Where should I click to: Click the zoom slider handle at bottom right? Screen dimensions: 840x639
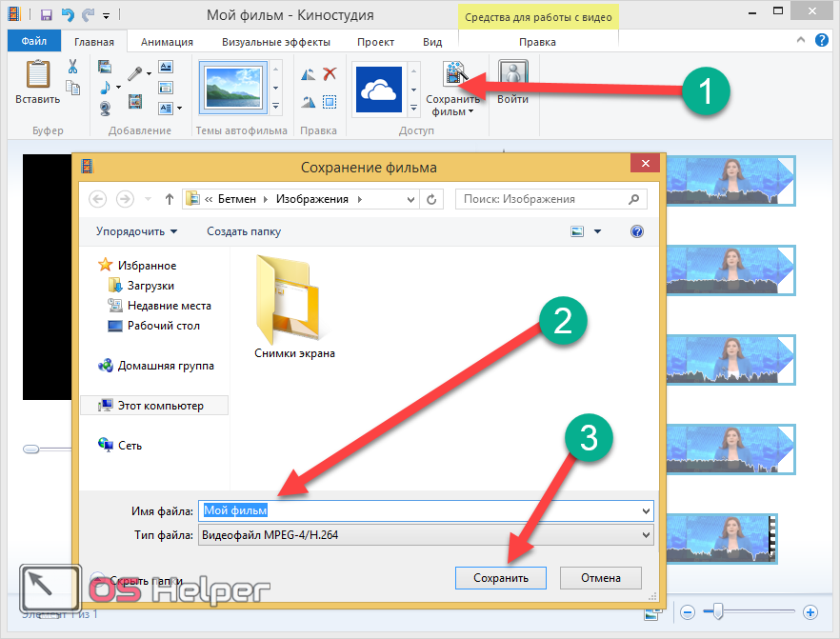tap(720, 610)
